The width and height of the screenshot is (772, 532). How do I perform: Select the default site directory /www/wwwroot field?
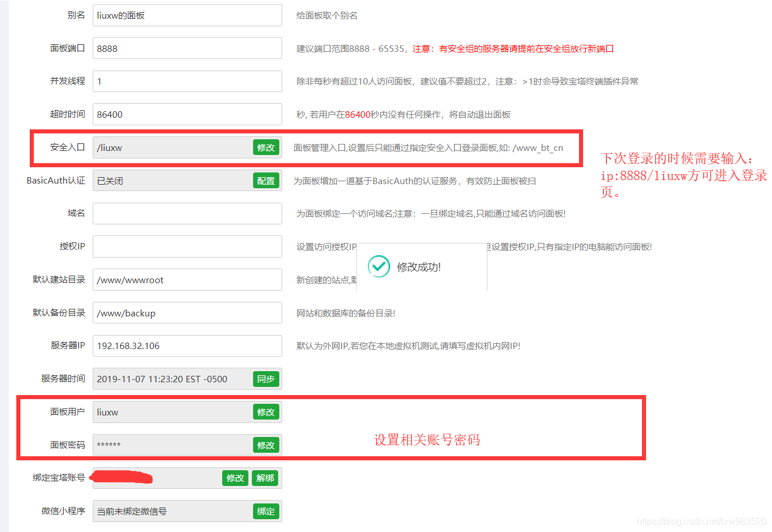point(187,280)
